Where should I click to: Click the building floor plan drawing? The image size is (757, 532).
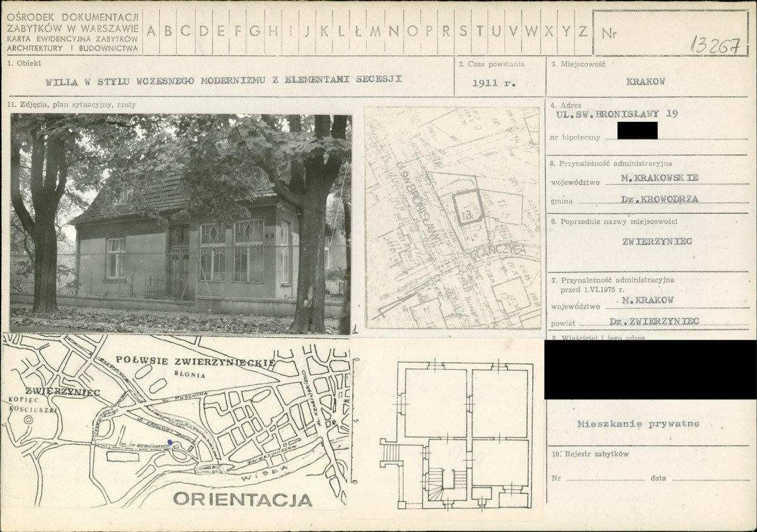tap(456, 434)
